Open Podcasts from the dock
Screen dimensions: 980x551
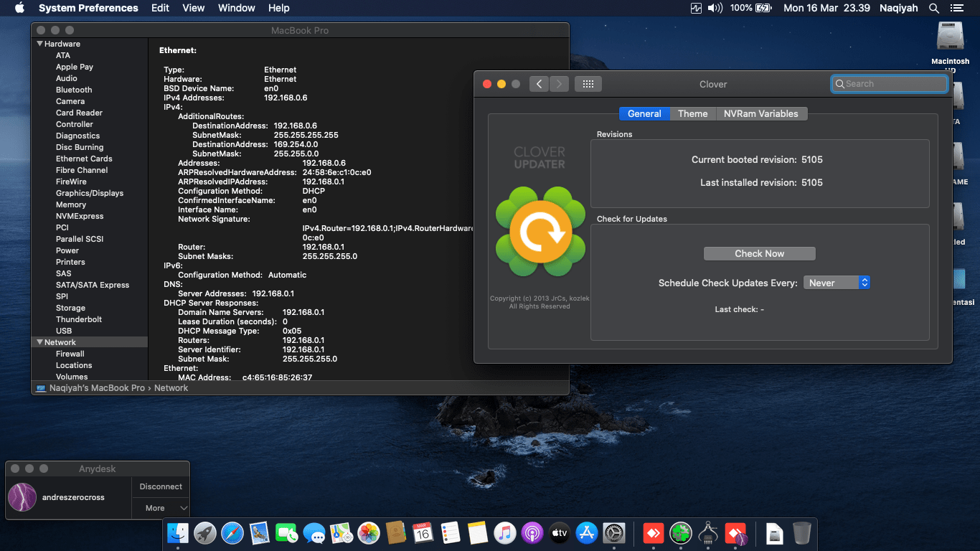(532, 533)
